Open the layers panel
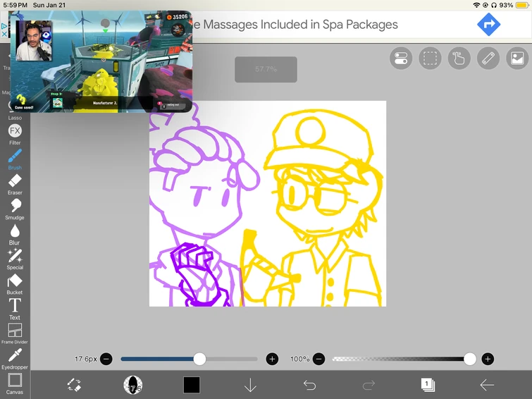 (428, 385)
